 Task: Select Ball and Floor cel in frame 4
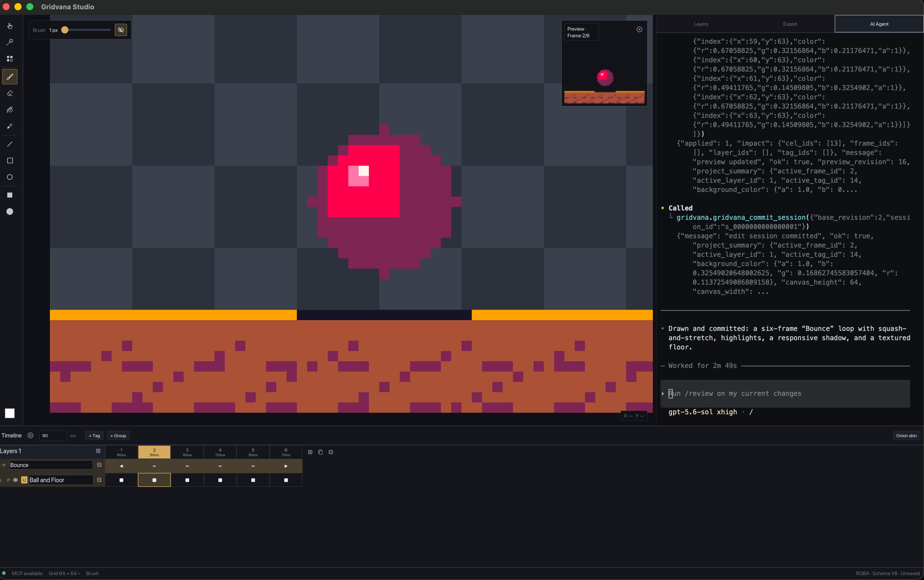(x=220, y=480)
